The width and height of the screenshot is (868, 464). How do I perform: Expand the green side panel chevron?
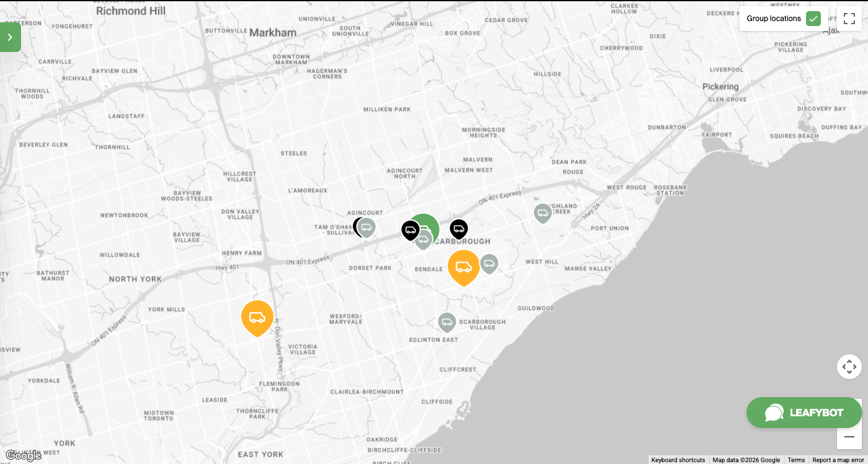click(x=10, y=37)
